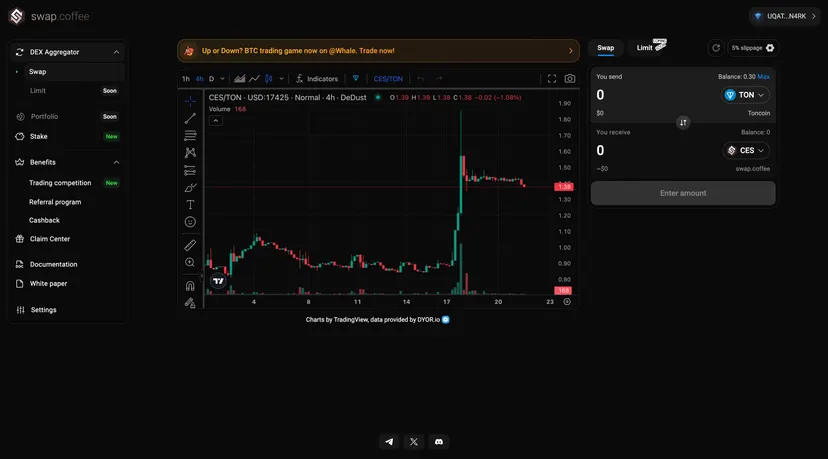The height and width of the screenshot is (459, 828).
Task: Select the crosshair cursor tool
Action: click(x=190, y=101)
